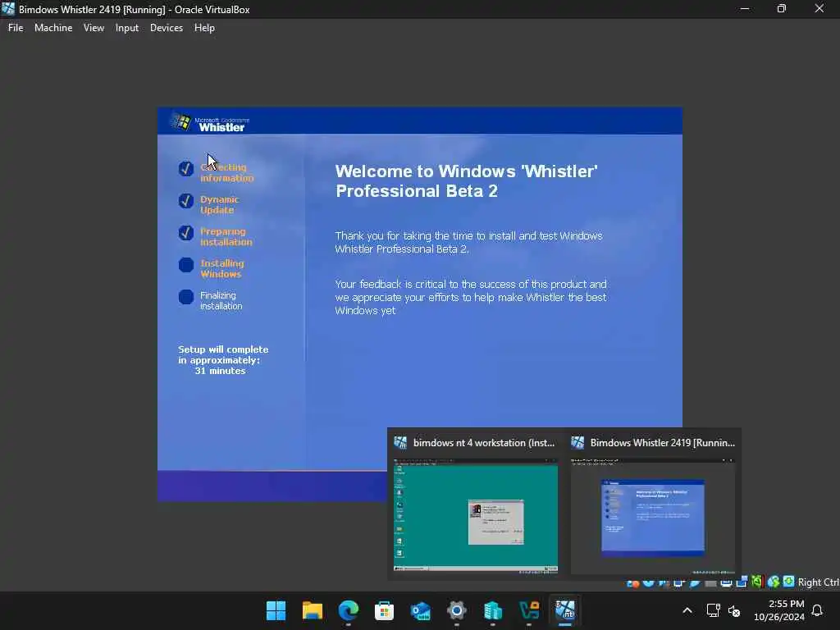The height and width of the screenshot is (630, 840).
Task: Click the muted volume tray icon
Action: pyautogui.click(x=734, y=610)
